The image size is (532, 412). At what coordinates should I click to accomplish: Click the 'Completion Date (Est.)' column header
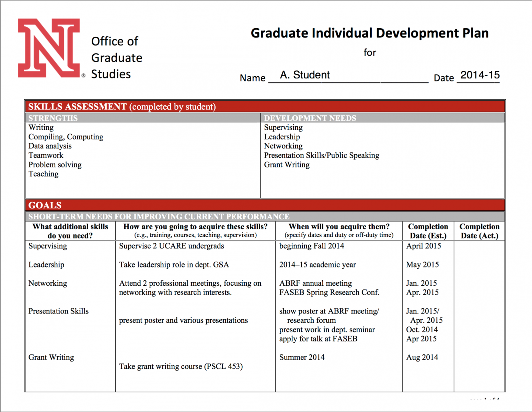[428, 231]
